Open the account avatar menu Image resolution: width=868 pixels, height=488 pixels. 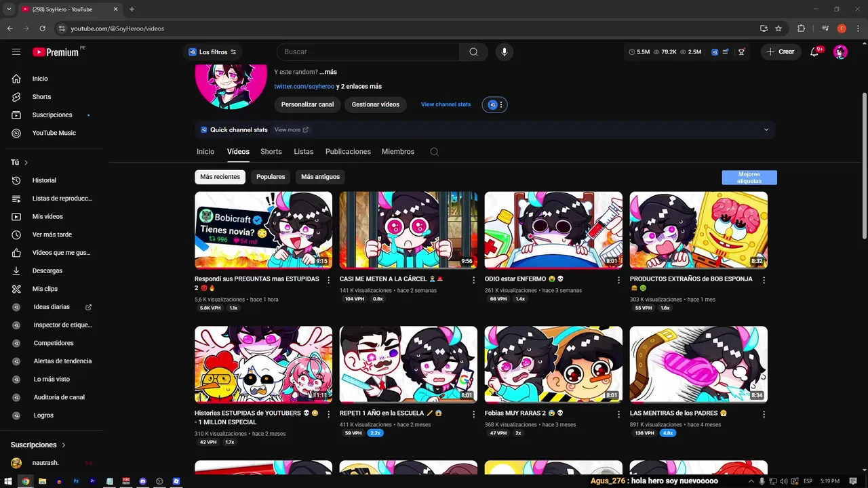[x=840, y=52]
